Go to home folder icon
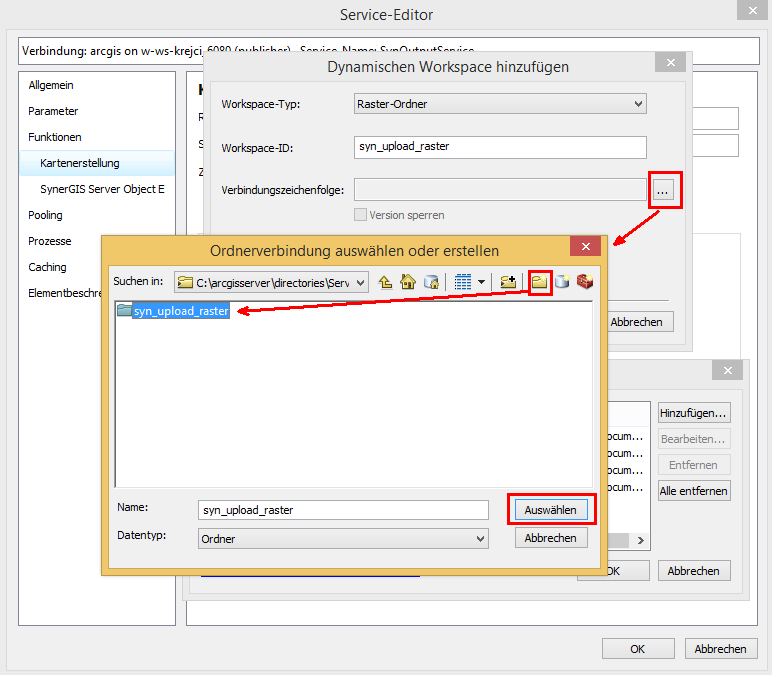The width and height of the screenshot is (772, 675). tap(408, 282)
